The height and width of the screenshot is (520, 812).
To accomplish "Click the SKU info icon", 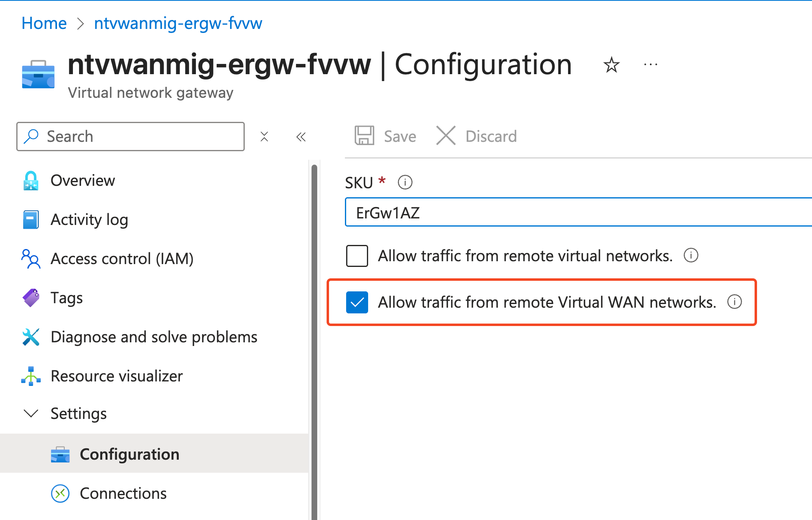I will point(405,182).
